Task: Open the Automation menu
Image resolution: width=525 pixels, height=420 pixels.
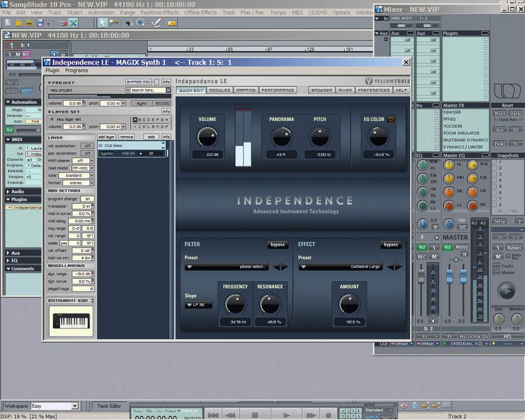Action: 101,12
